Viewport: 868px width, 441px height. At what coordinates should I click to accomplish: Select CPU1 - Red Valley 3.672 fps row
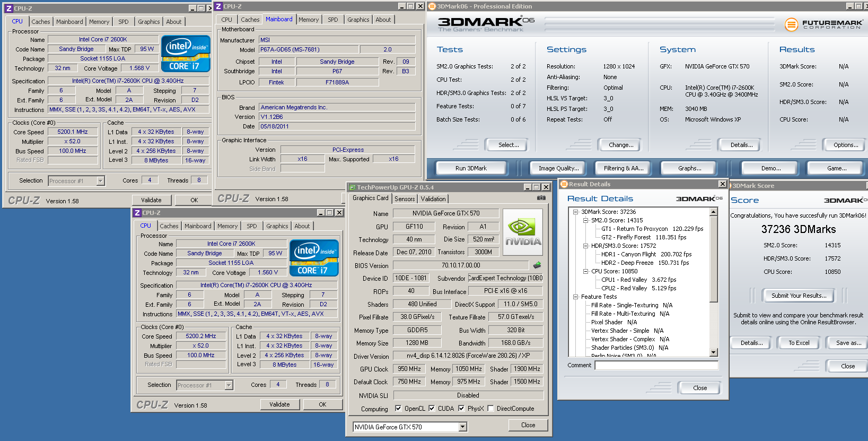point(638,280)
